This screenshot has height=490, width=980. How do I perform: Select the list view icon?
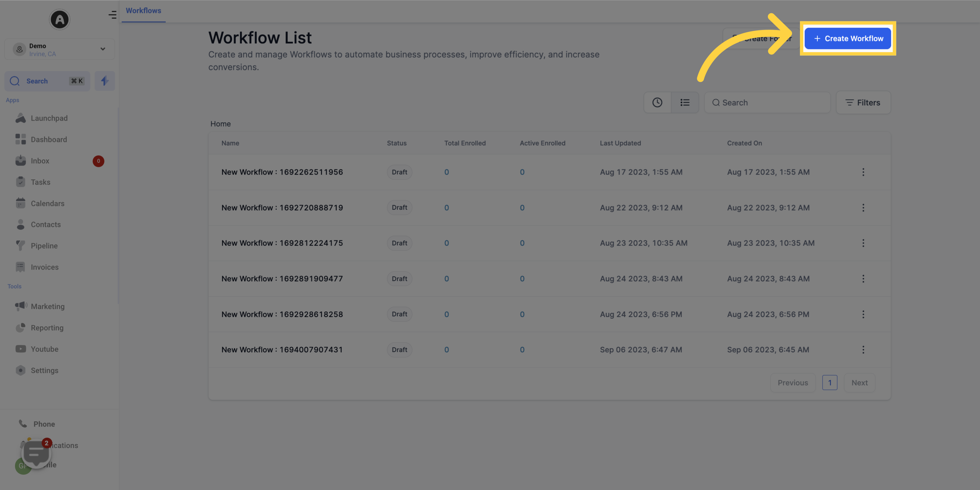(x=685, y=102)
